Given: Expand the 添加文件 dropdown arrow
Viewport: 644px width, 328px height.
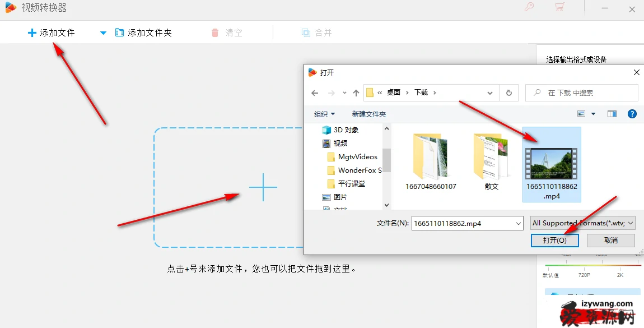Looking at the screenshot, I should [x=103, y=33].
